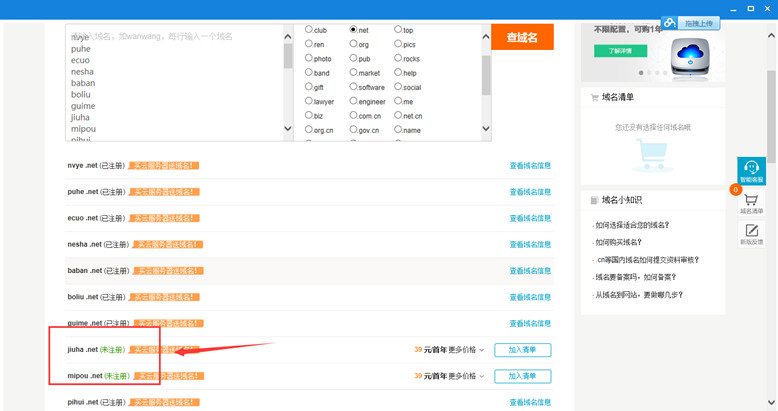Select the .club domain suffix radio button
778x411 pixels.
tap(309, 30)
